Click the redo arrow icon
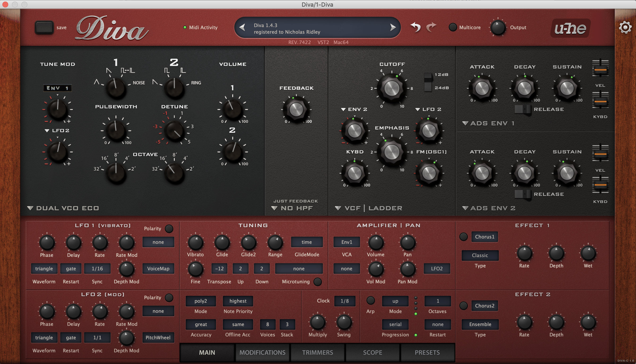Screen dimensions: 636x364 (x=431, y=27)
